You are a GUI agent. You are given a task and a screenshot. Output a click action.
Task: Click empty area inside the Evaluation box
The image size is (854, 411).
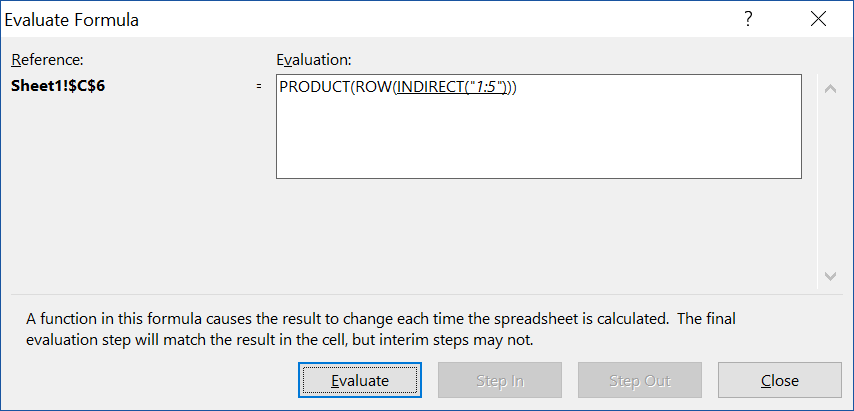click(538, 142)
